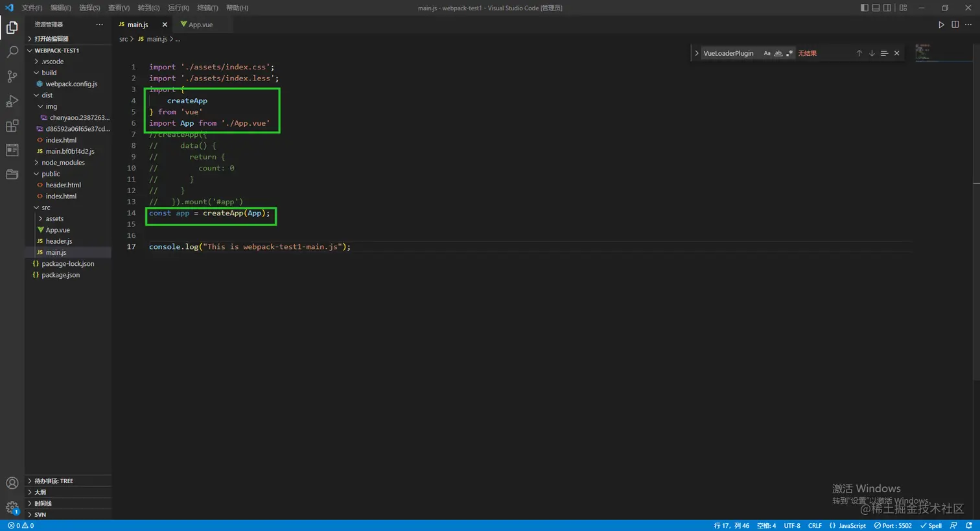Screen dimensions: 980x531
Task: Open the Accounts menu icon
Action: click(12, 483)
